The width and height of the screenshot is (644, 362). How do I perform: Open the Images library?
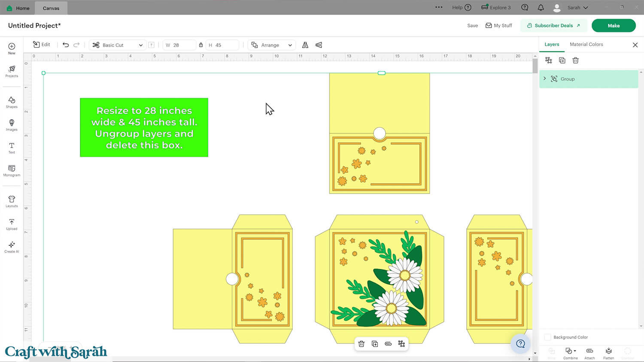[x=12, y=125]
